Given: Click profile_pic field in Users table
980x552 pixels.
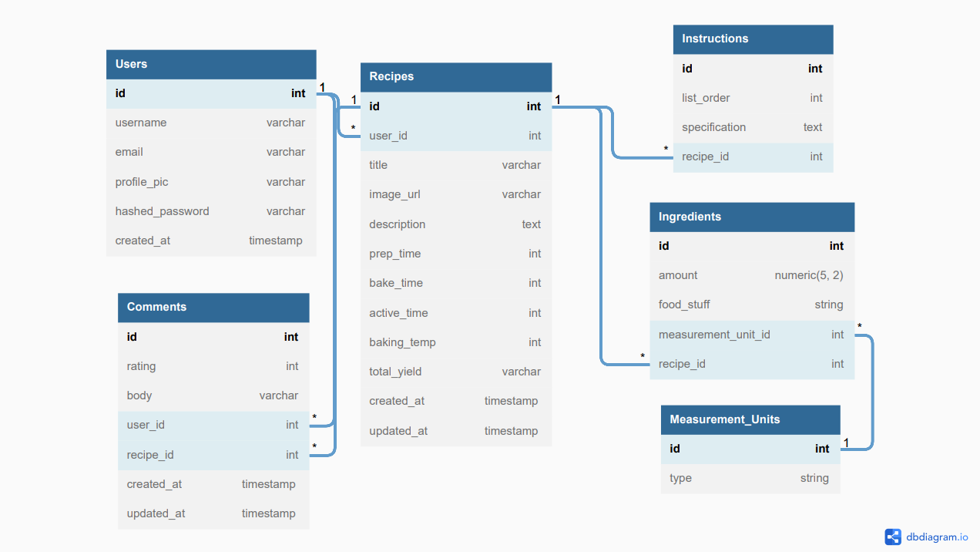Looking at the screenshot, I should (211, 182).
